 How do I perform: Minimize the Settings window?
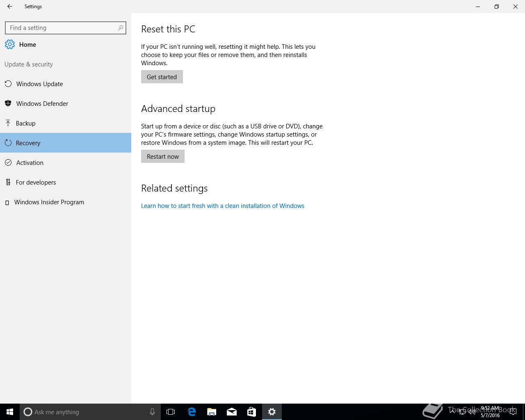478,7
